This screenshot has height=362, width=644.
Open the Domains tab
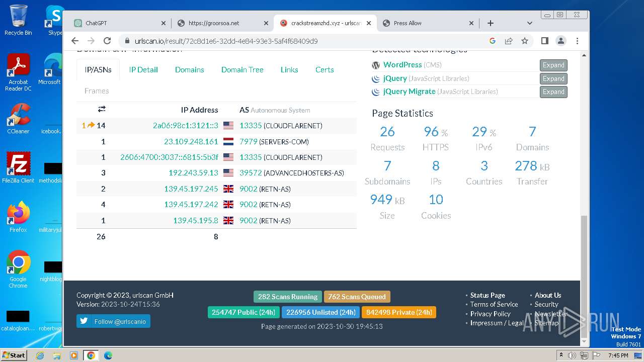coord(190,70)
